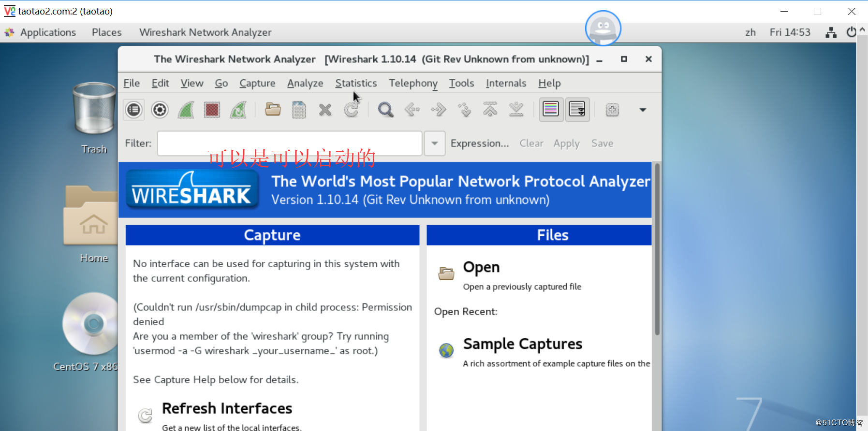Close this capture file icon
This screenshot has width=868, height=431.
click(325, 110)
